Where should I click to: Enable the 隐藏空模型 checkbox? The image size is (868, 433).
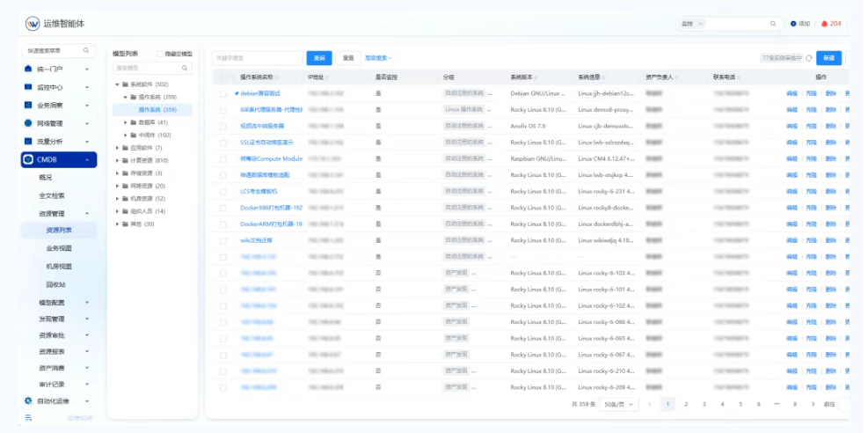click(x=160, y=54)
